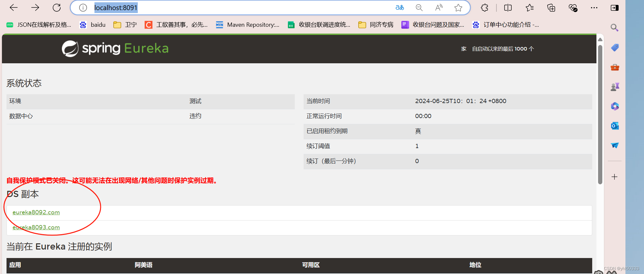
Task: Go forward to the next page
Action: point(35,8)
